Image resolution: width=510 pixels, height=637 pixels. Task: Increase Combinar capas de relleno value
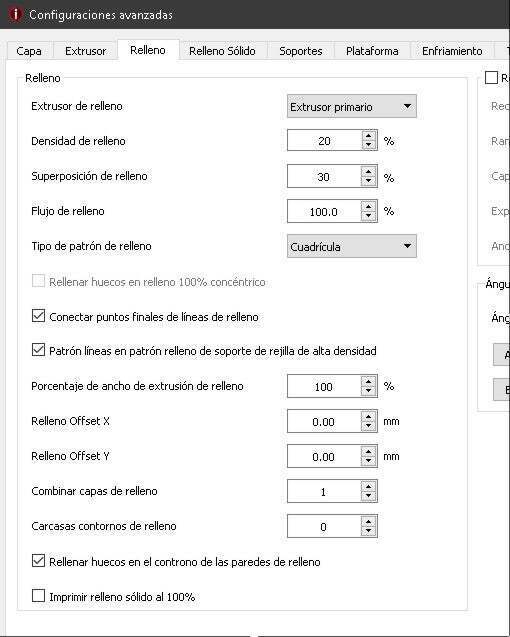369,486
